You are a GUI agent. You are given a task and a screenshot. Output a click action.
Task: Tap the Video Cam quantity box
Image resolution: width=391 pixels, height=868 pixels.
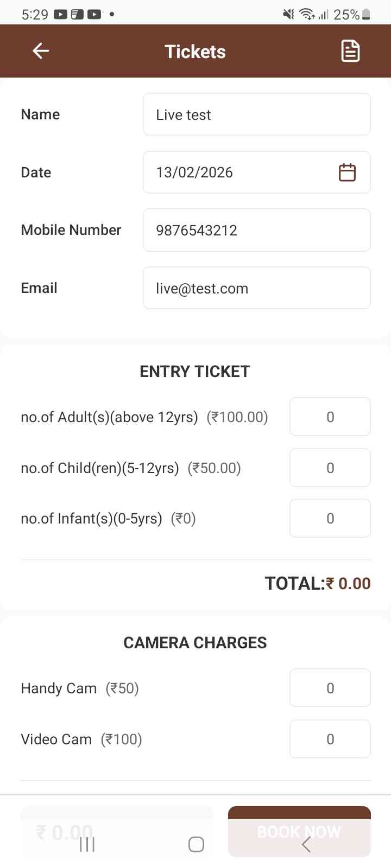(x=330, y=739)
